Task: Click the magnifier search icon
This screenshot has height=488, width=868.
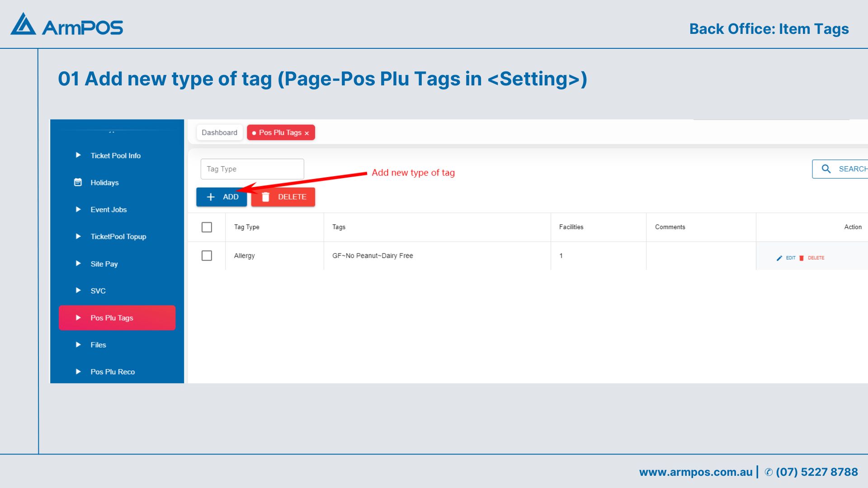Action: tap(826, 169)
